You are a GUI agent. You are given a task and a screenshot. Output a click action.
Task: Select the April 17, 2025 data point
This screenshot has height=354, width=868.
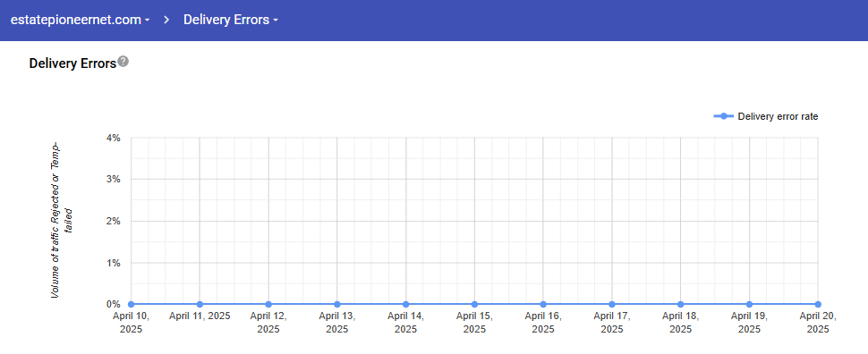click(612, 304)
